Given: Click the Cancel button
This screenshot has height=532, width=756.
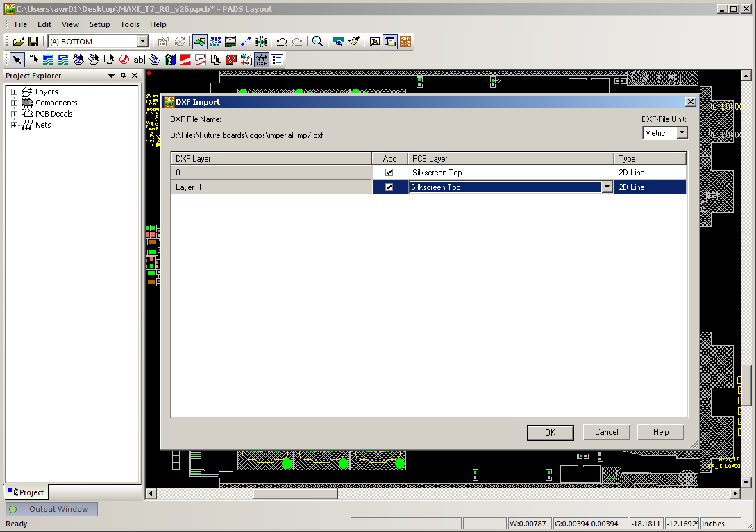Looking at the screenshot, I should point(606,432).
